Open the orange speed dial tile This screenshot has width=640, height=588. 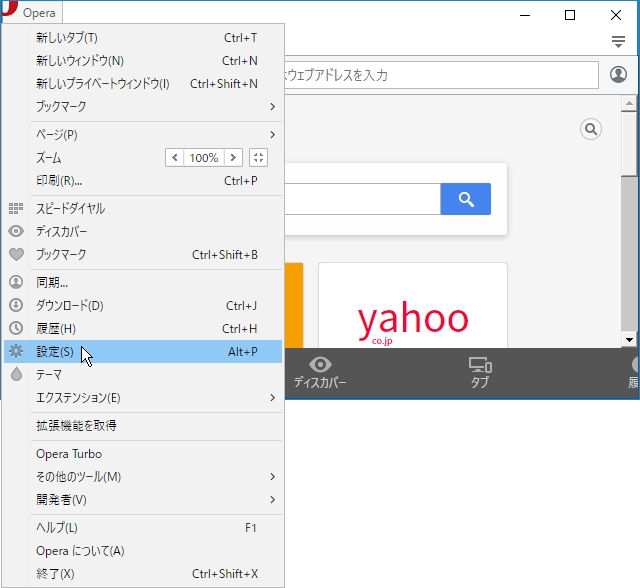[x=294, y=305]
